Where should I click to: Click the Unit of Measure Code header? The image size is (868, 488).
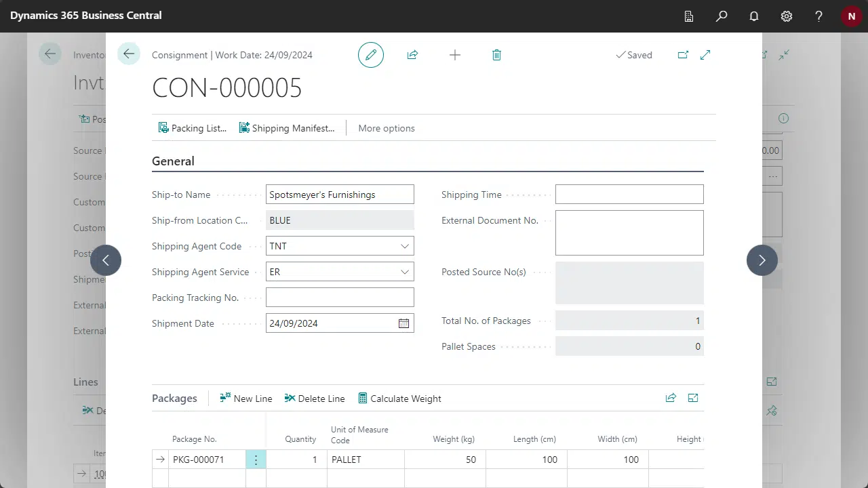(x=359, y=434)
